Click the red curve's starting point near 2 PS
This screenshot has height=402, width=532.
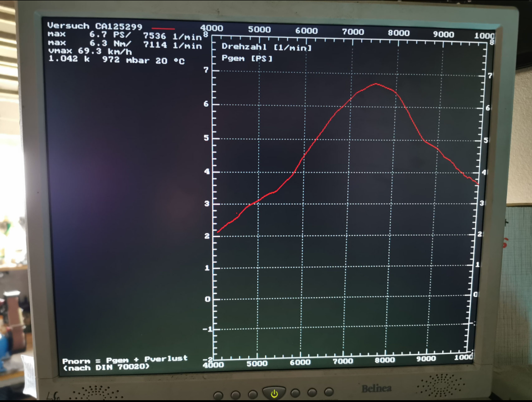click(218, 232)
